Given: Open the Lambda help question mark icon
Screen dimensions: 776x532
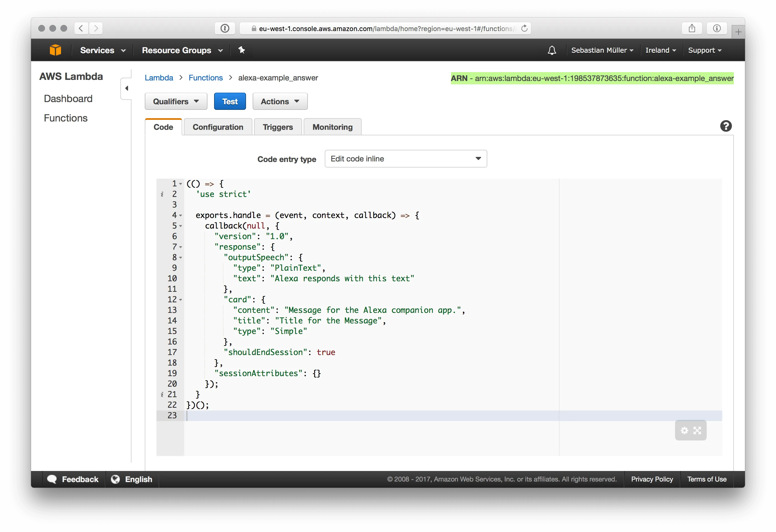Looking at the screenshot, I should tap(726, 126).
